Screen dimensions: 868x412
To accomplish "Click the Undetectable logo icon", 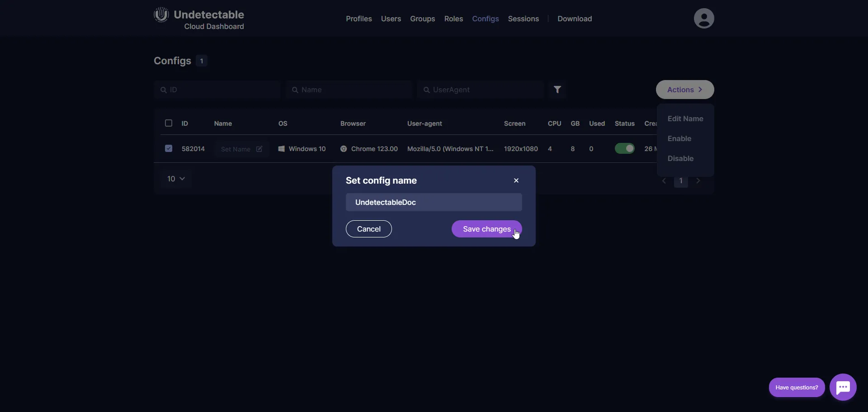I will (161, 14).
